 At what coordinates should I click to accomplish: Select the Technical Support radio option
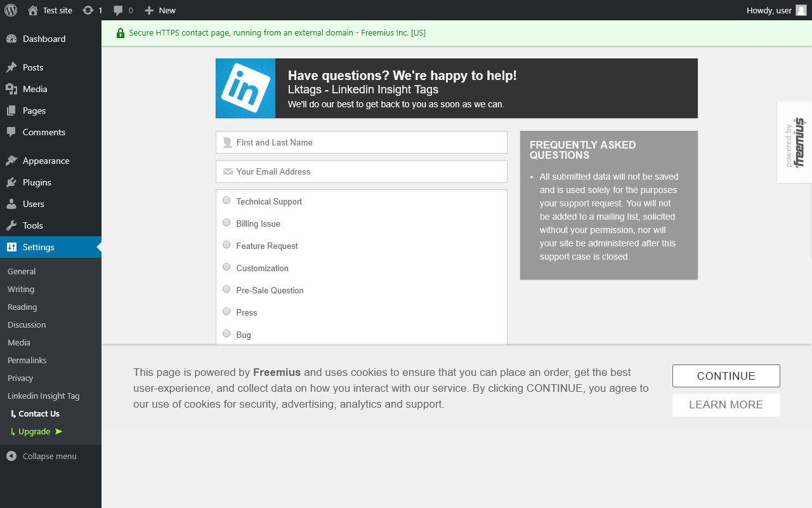226,201
